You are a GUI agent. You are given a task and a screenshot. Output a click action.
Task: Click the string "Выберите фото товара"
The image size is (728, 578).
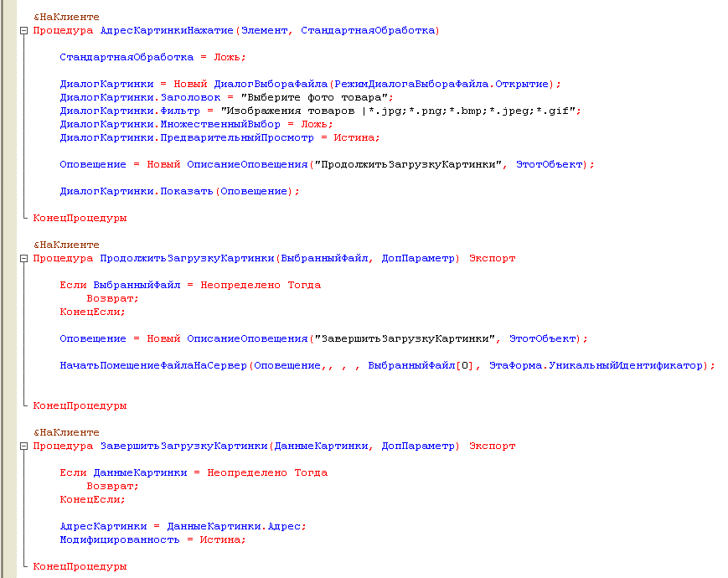click(314, 98)
